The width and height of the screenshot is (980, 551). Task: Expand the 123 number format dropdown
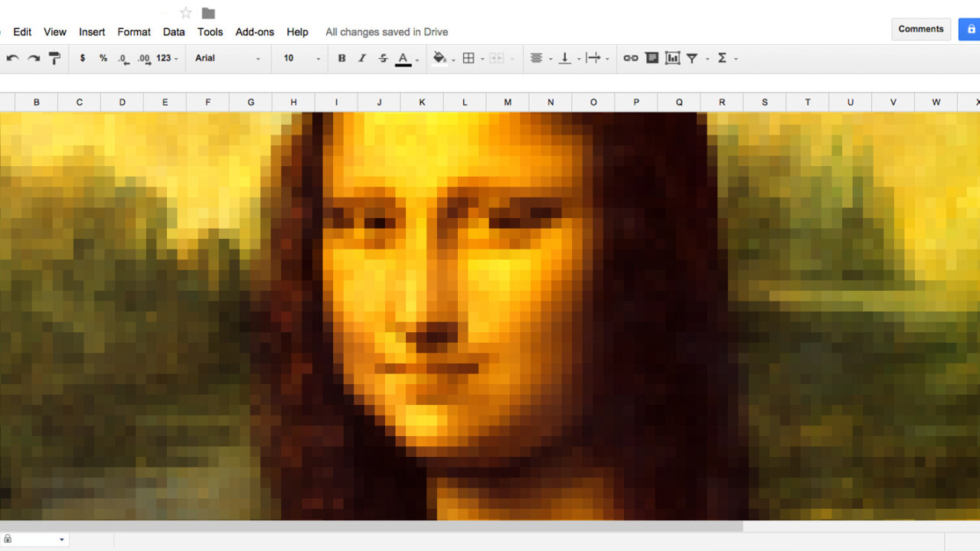click(167, 58)
